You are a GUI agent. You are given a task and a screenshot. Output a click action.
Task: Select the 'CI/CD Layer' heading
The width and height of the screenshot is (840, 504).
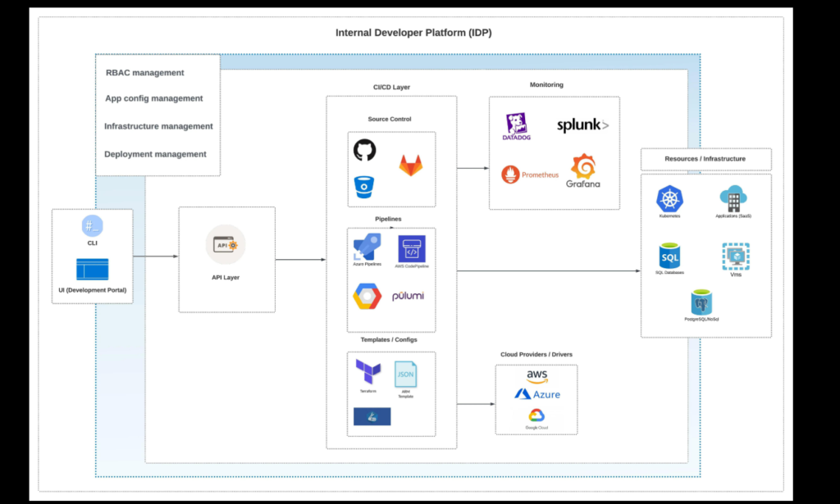pos(391,87)
